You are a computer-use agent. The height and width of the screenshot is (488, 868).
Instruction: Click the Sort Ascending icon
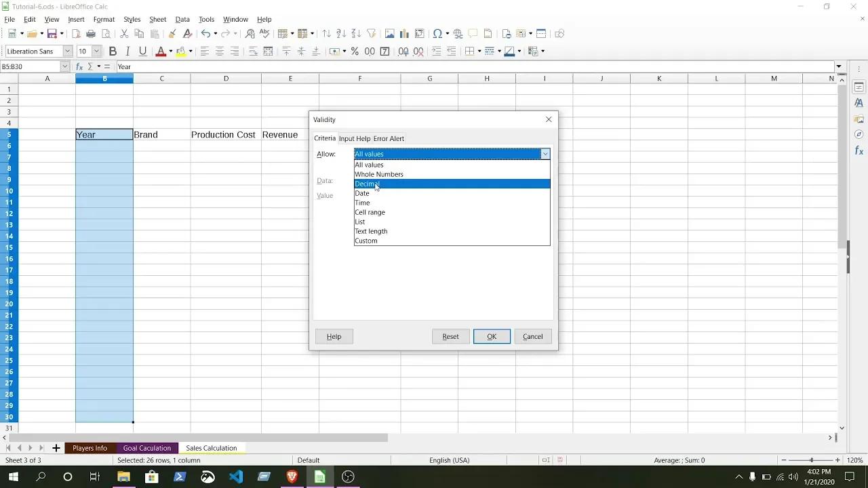pos(341,33)
